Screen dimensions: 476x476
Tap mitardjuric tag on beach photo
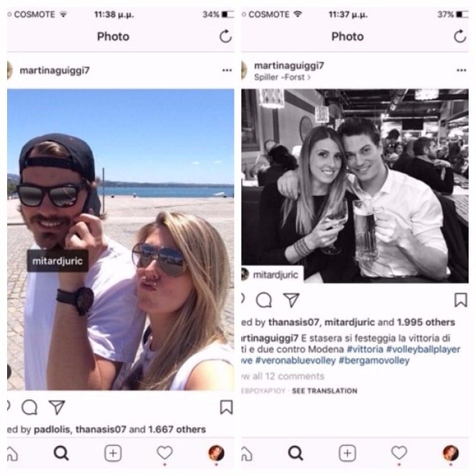click(58, 261)
